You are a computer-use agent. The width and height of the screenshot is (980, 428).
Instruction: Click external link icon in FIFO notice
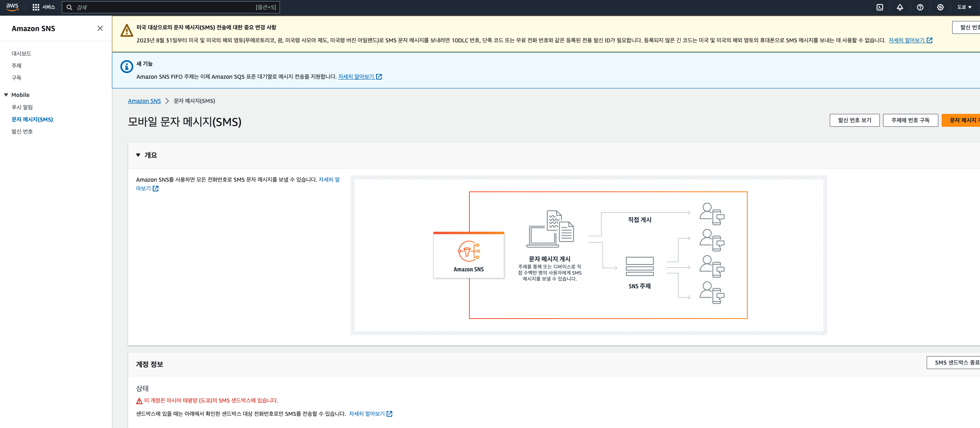tap(379, 77)
